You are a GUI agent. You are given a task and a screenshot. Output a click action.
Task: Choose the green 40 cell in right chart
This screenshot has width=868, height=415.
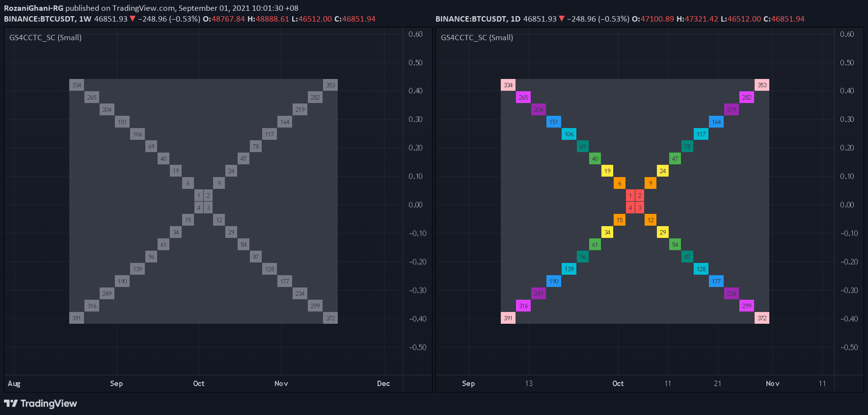(x=595, y=158)
